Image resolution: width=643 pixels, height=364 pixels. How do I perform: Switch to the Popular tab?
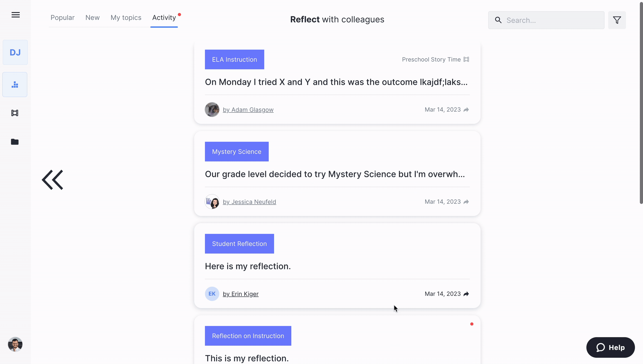coord(63,18)
